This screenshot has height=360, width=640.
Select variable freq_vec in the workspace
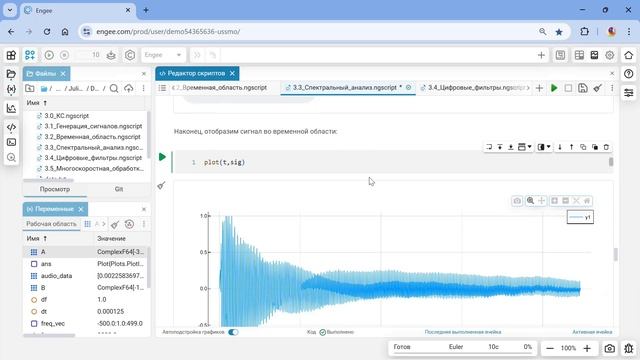(85, 324)
